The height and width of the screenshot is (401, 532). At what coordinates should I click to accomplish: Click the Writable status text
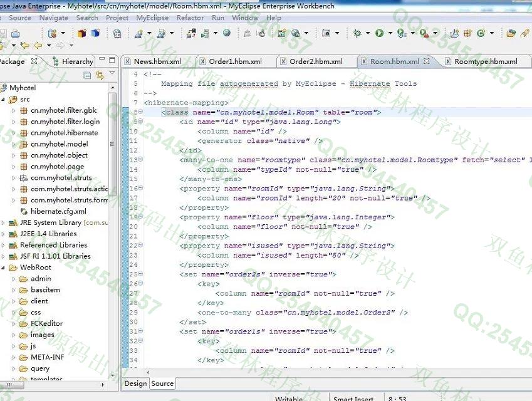(x=289, y=398)
